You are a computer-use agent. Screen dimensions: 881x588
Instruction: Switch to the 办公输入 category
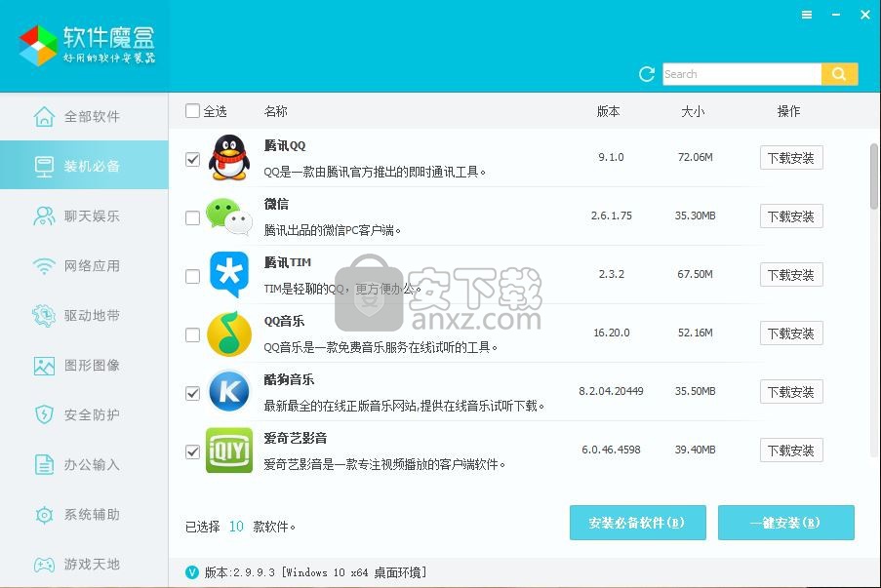tap(84, 465)
